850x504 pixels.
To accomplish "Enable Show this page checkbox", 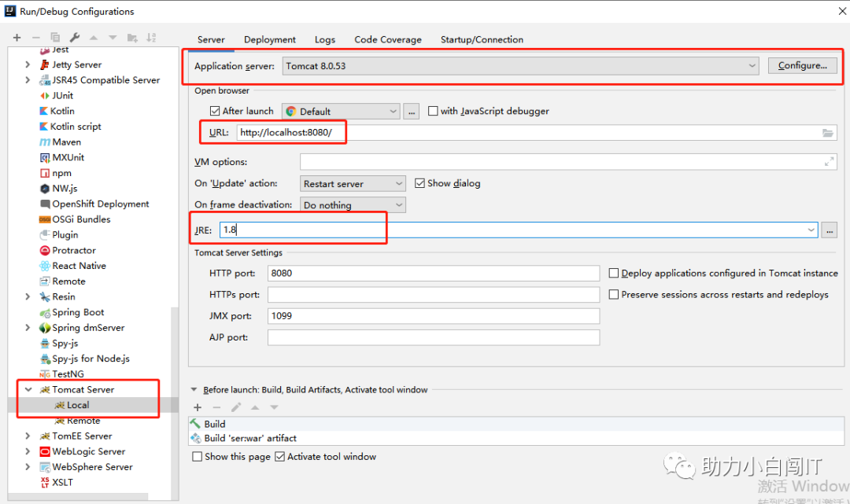I will point(198,457).
